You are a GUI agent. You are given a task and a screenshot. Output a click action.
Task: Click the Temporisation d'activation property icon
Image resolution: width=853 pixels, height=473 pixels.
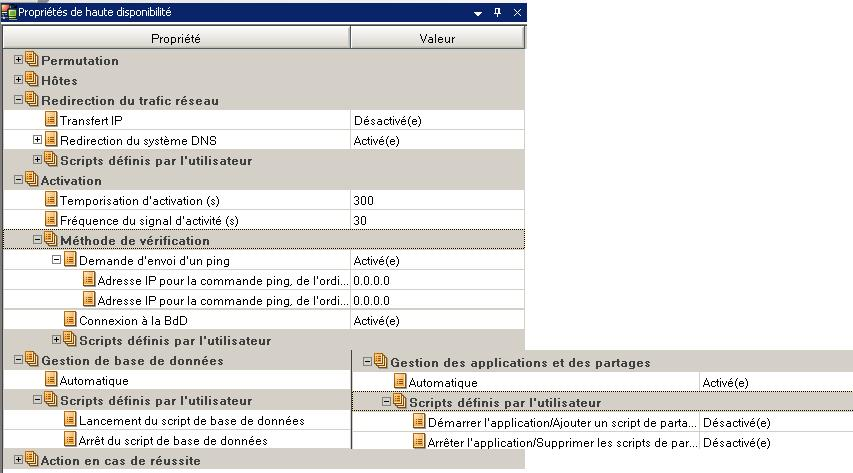coord(51,199)
